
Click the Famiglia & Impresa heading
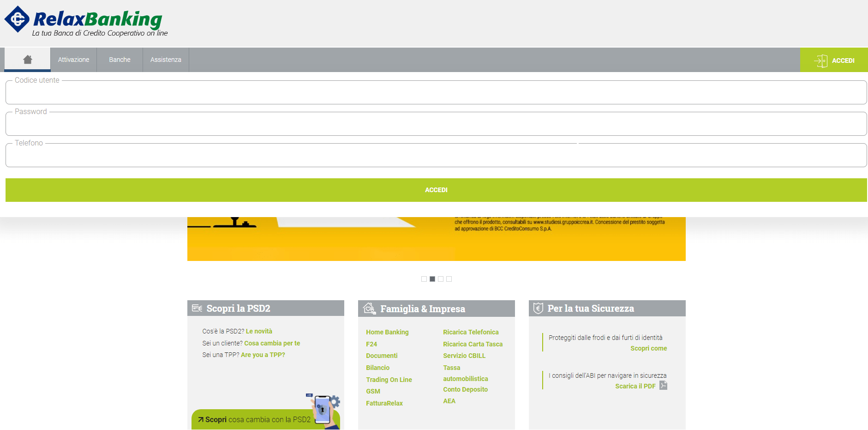[423, 309]
